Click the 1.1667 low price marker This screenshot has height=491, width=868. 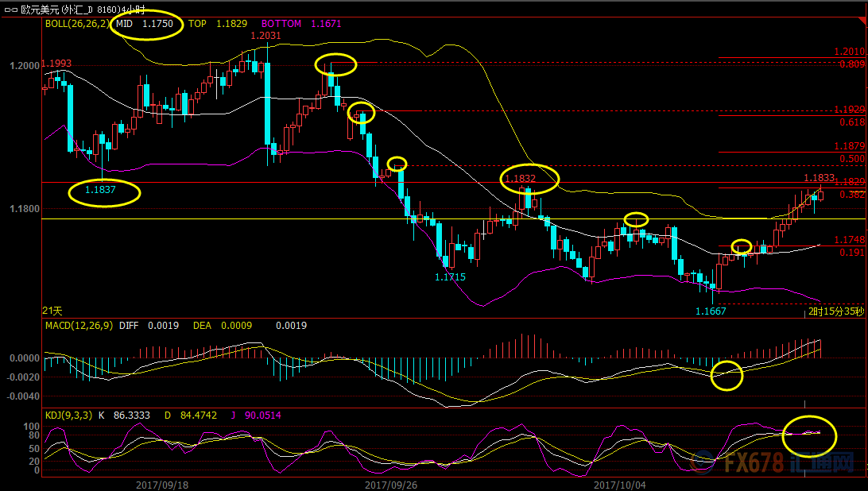click(x=711, y=311)
